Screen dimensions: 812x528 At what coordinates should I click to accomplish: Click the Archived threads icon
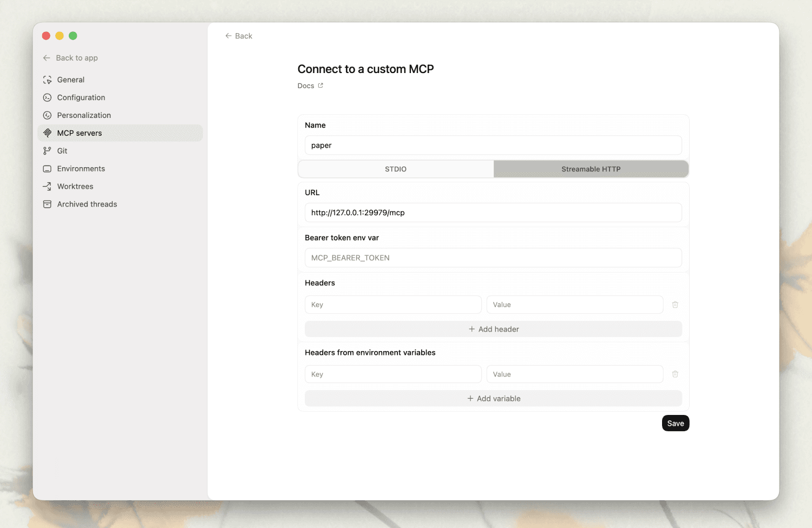coord(47,204)
